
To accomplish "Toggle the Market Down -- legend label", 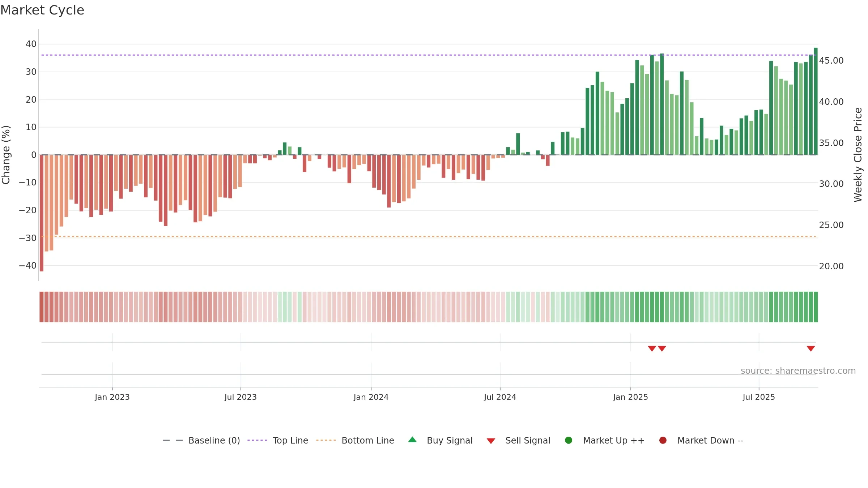I will coord(710,440).
